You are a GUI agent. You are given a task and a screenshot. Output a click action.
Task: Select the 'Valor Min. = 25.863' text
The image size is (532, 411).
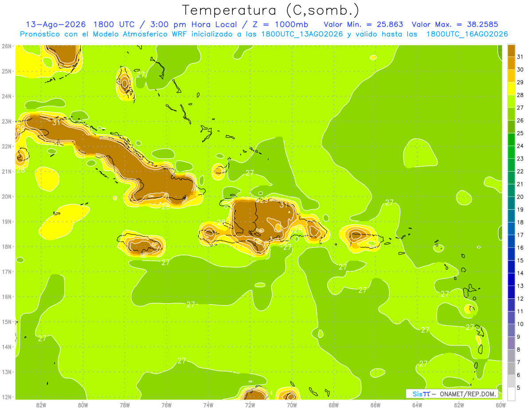tap(364, 24)
